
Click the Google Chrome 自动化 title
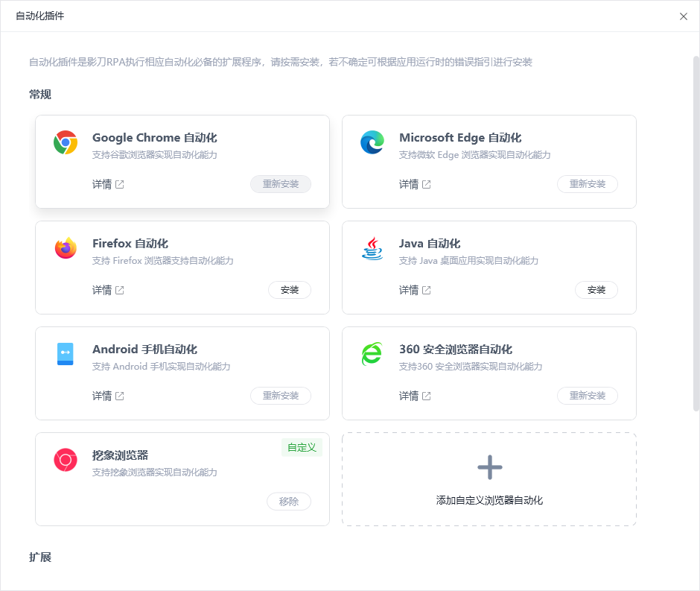(154, 138)
